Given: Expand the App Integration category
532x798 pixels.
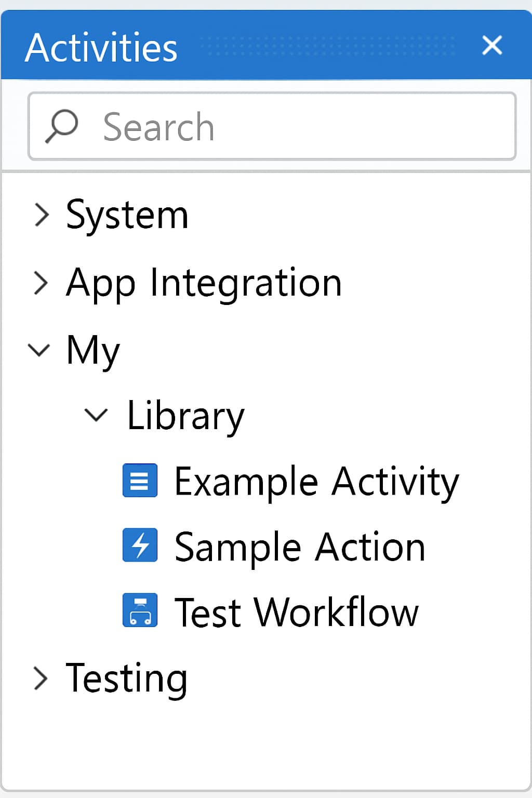Looking at the screenshot, I should [x=41, y=283].
